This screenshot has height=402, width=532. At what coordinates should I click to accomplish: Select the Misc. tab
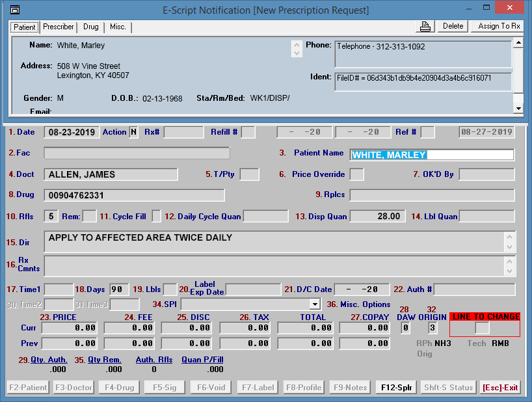(118, 27)
